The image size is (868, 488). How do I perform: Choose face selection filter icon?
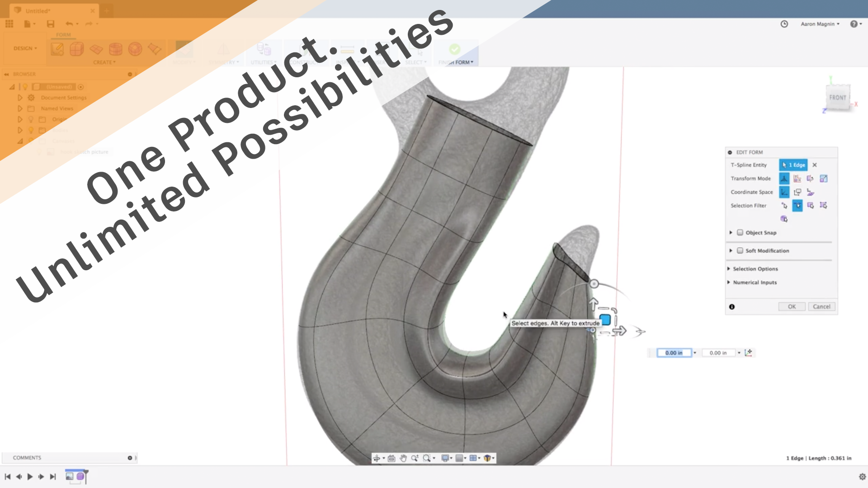tap(811, 206)
